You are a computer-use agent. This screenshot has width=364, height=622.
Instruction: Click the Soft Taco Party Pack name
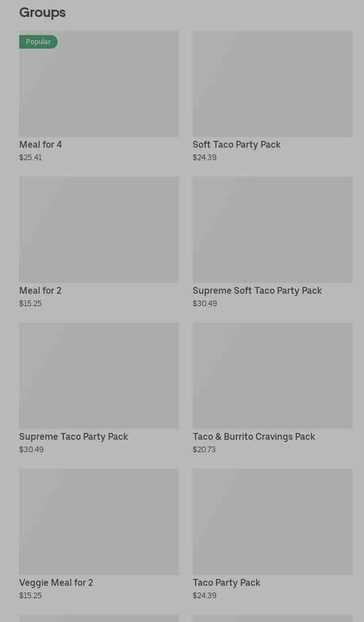tap(236, 145)
